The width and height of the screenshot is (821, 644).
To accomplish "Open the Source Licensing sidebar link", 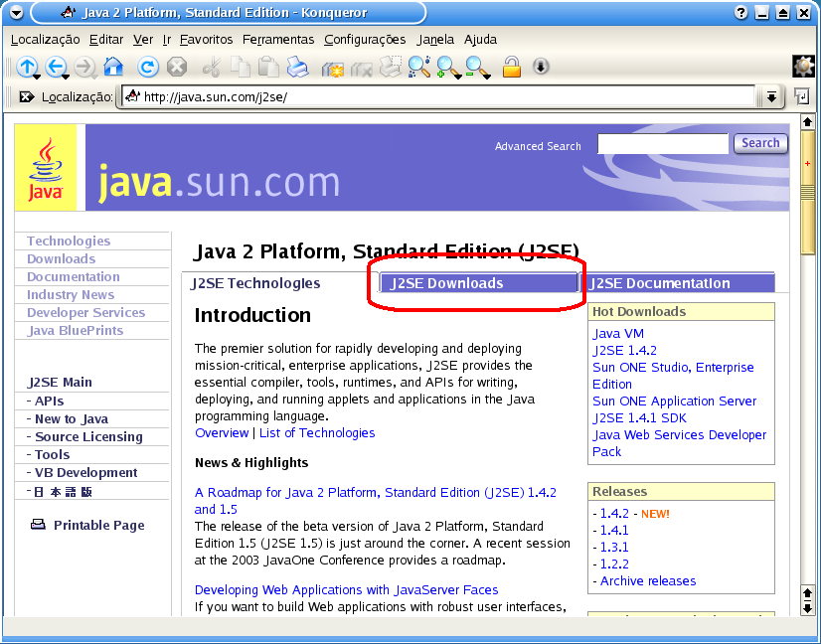I will click(x=88, y=436).
